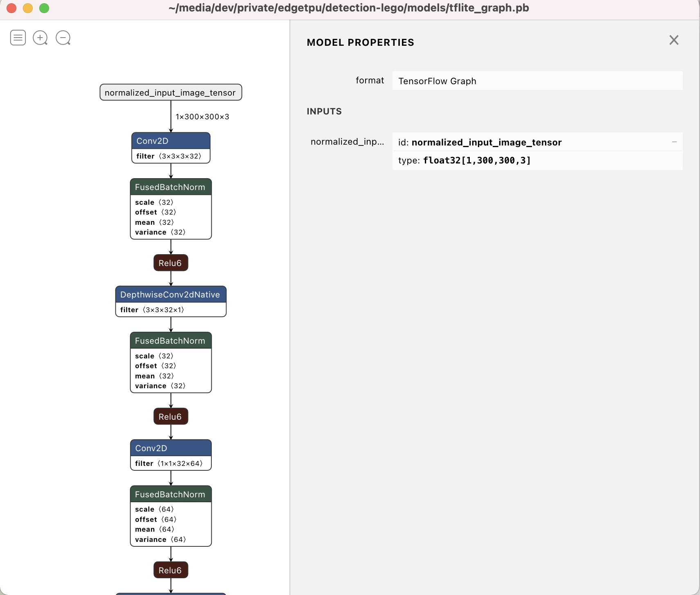Select the first Conv2D node

(171, 141)
